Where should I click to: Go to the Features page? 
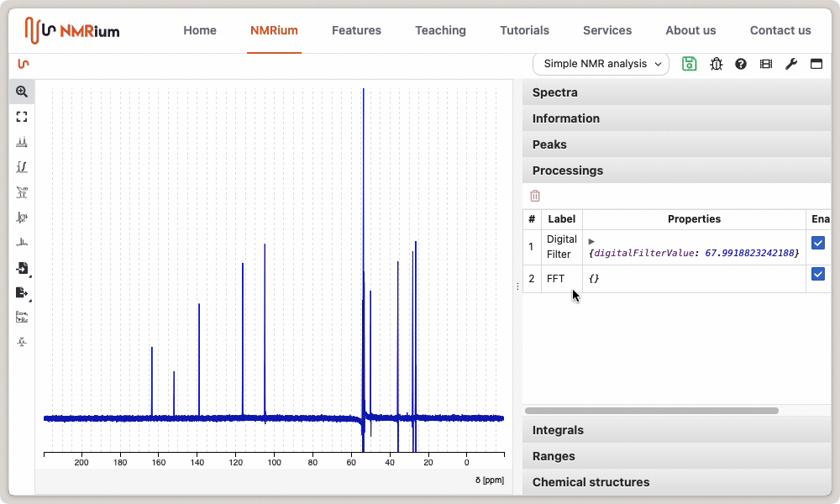click(356, 30)
